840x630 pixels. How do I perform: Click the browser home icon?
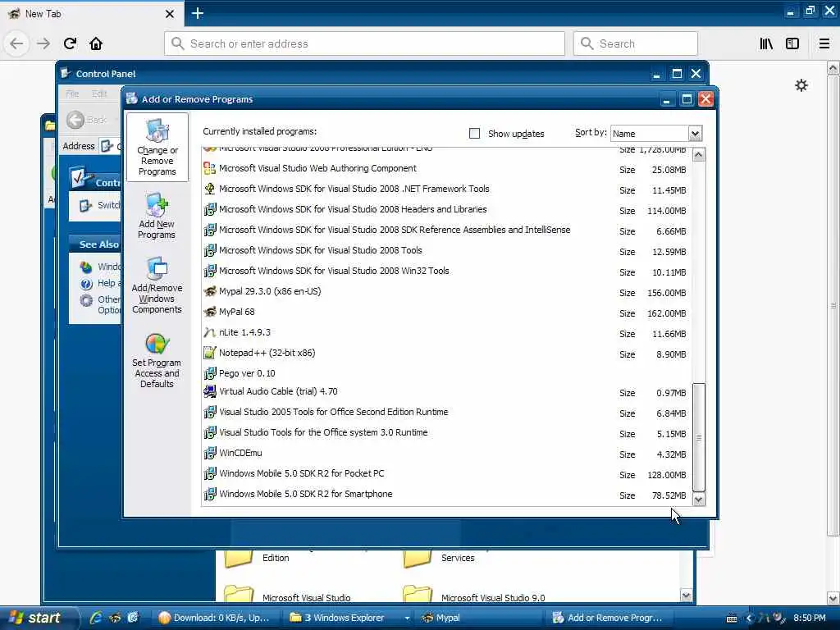coord(96,43)
